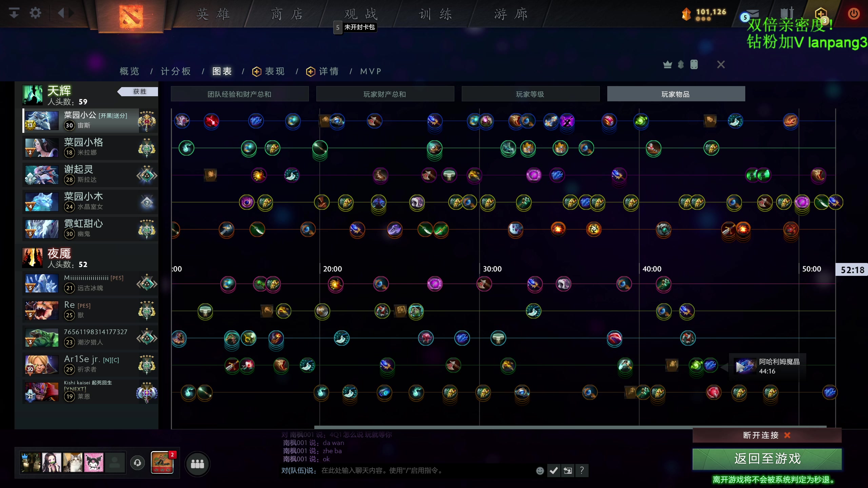Open the Dota Plus badge icon
The height and width of the screenshot is (488, 868).
pos(821,14)
